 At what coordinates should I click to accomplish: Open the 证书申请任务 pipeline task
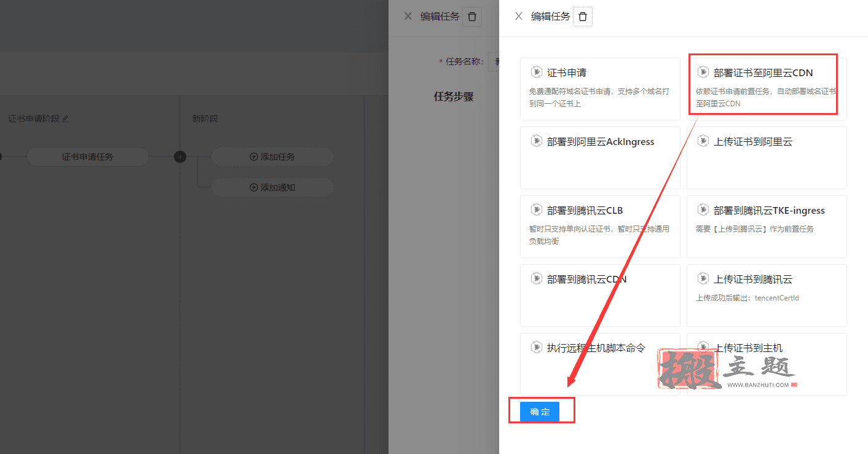point(87,157)
